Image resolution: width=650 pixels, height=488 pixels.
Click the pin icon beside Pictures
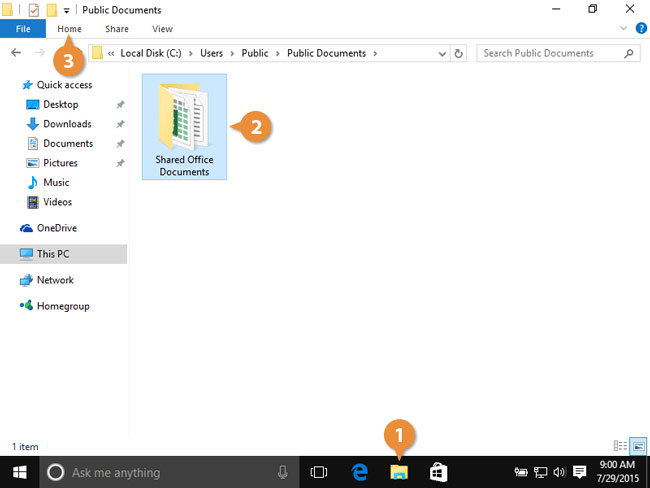tap(120, 163)
